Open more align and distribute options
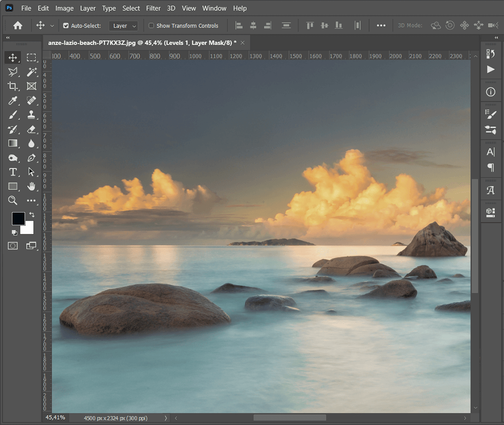 click(x=381, y=26)
